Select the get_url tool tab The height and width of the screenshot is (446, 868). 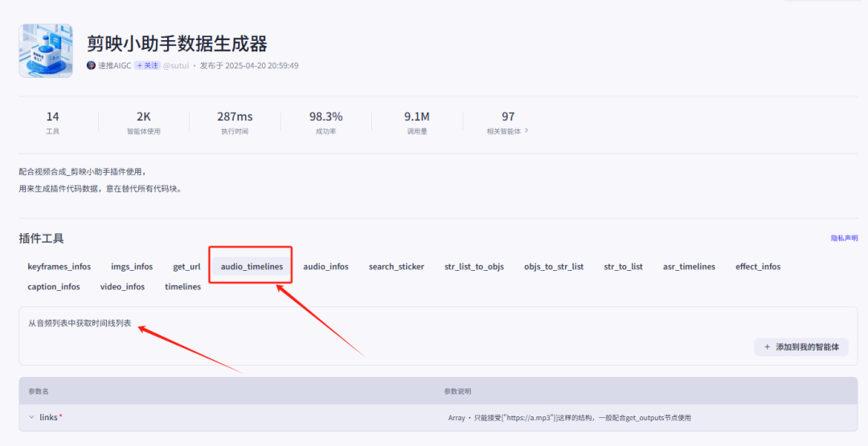click(x=186, y=267)
